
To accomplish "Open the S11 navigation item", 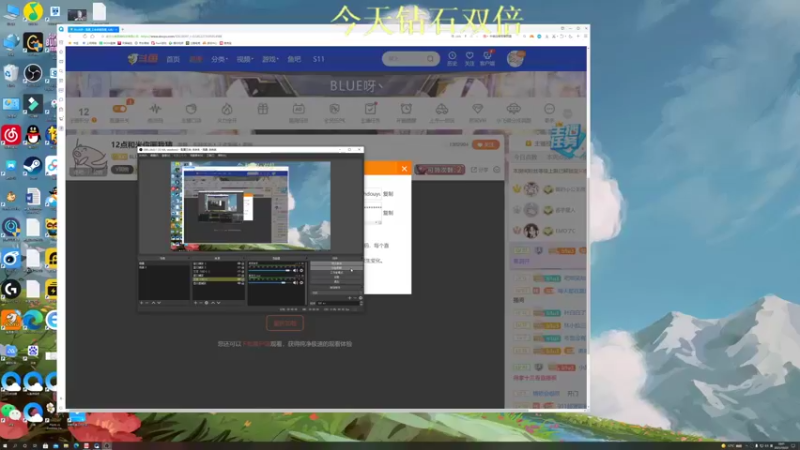I will 318,59.
